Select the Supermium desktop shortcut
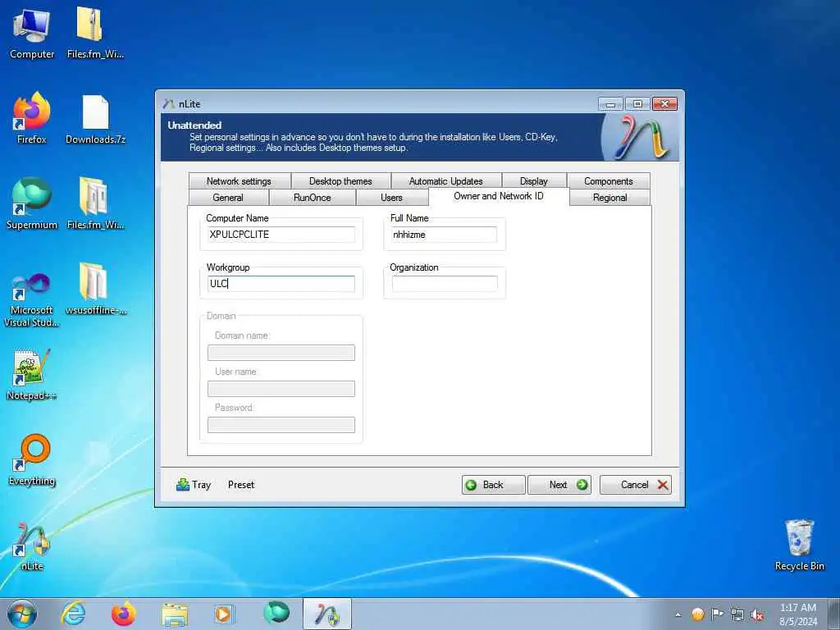This screenshot has width=840, height=630. tap(32, 203)
